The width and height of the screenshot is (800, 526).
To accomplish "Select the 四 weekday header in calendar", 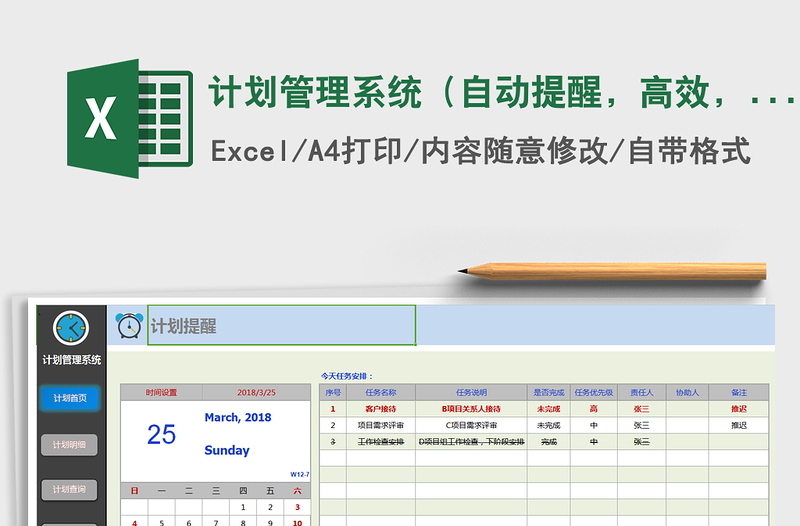I will (x=243, y=491).
